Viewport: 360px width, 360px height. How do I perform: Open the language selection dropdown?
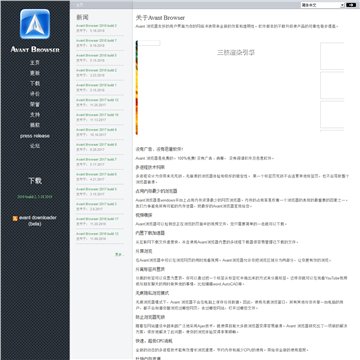point(322,5)
